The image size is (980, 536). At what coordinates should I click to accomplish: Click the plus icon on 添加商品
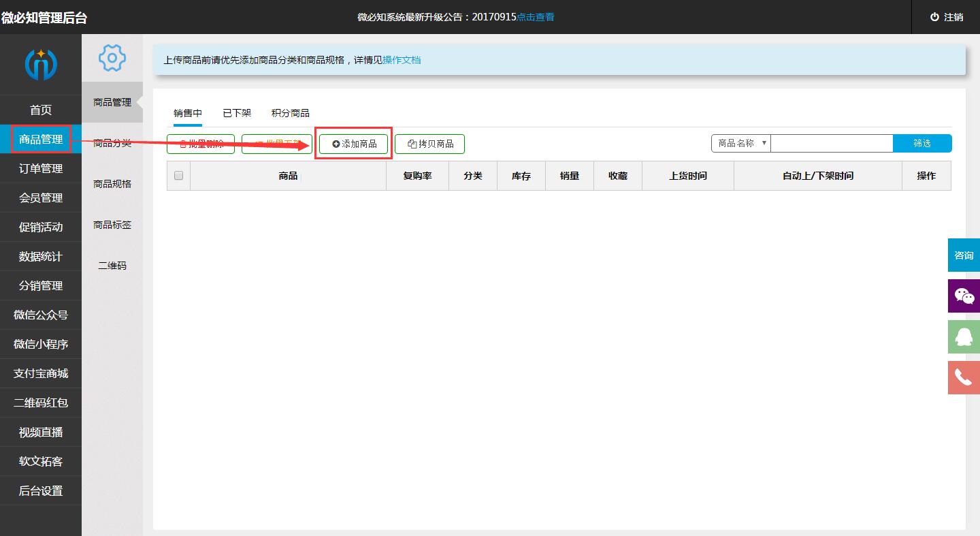(x=336, y=144)
